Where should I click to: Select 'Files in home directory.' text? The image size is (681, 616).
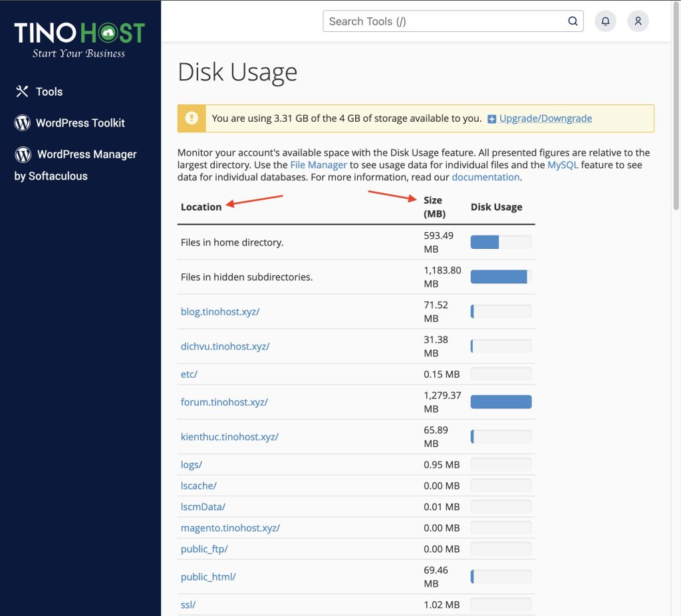coord(232,242)
